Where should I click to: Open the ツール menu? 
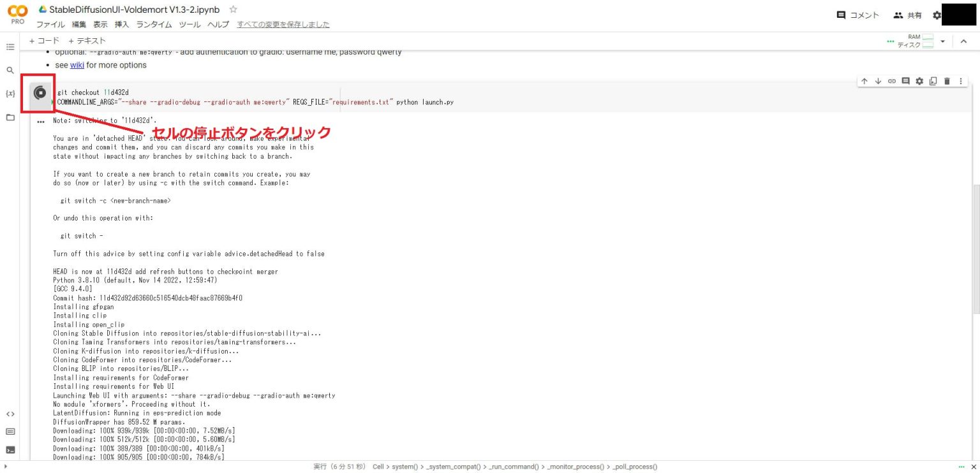point(189,24)
